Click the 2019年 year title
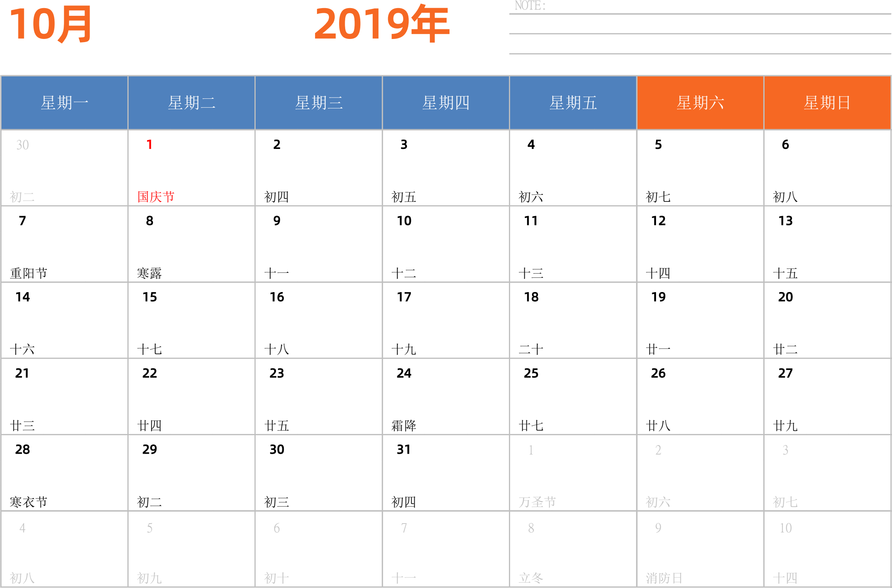The height and width of the screenshot is (588, 892). coord(382,24)
